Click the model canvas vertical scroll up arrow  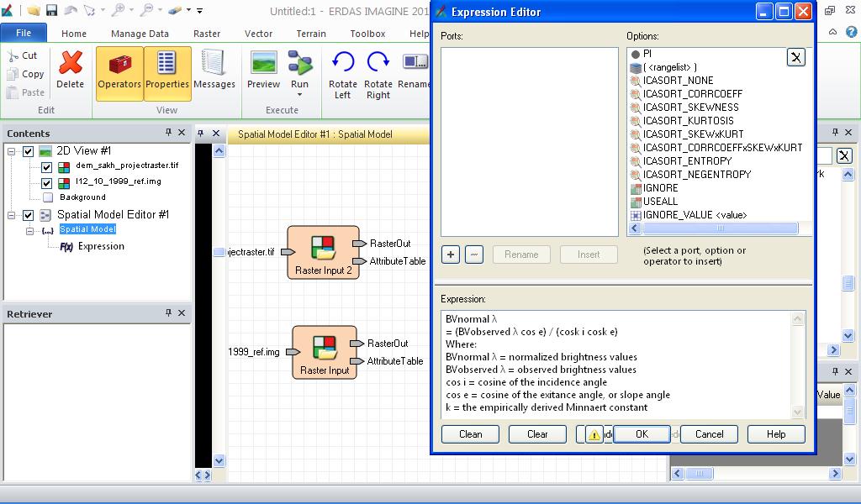tap(219, 151)
